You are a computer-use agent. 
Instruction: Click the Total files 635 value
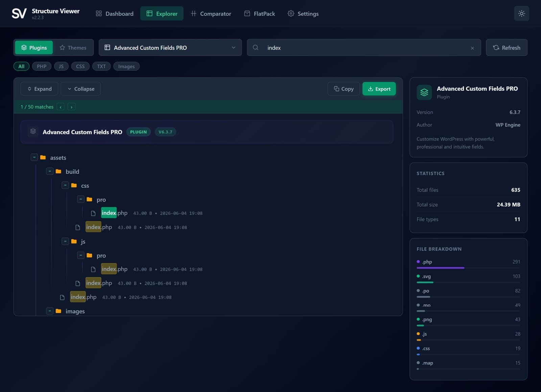click(x=516, y=190)
